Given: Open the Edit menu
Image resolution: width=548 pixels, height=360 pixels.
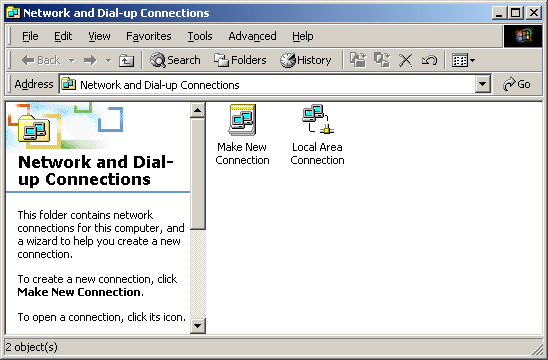Looking at the screenshot, I should point(63,36).
